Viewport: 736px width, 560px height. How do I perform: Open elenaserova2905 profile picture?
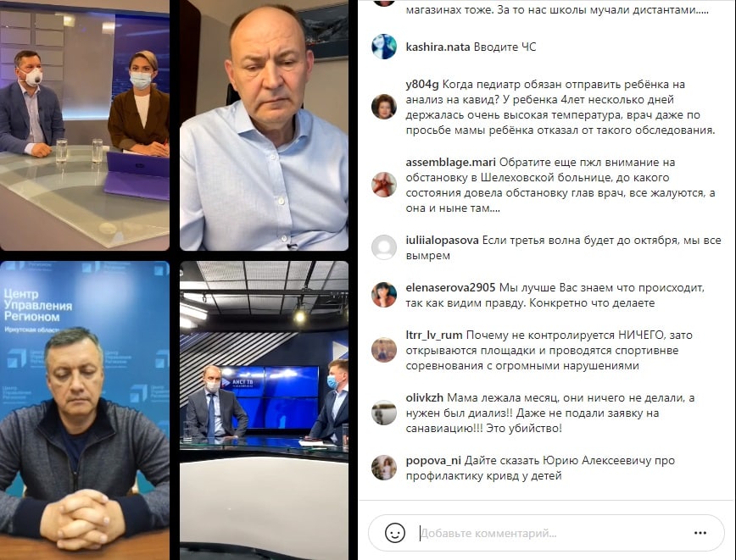pos(384,295)
